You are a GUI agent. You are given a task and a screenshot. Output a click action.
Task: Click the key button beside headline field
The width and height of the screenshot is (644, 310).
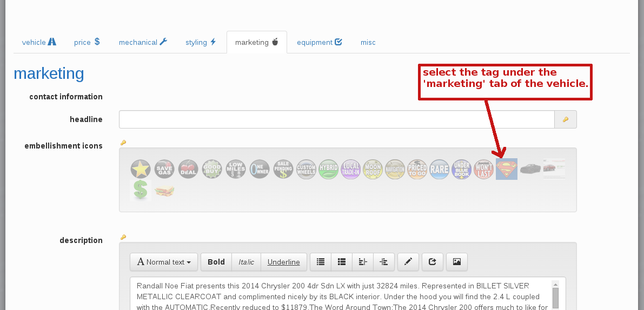click(566, 119)
